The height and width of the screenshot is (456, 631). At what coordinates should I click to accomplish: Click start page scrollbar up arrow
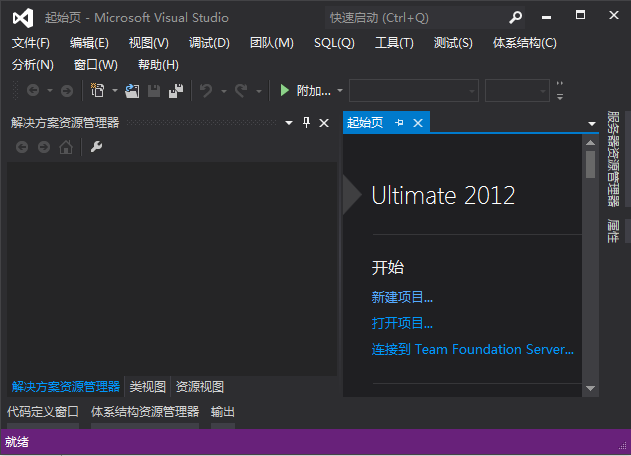pyautogui.click(x=590, y=142)
